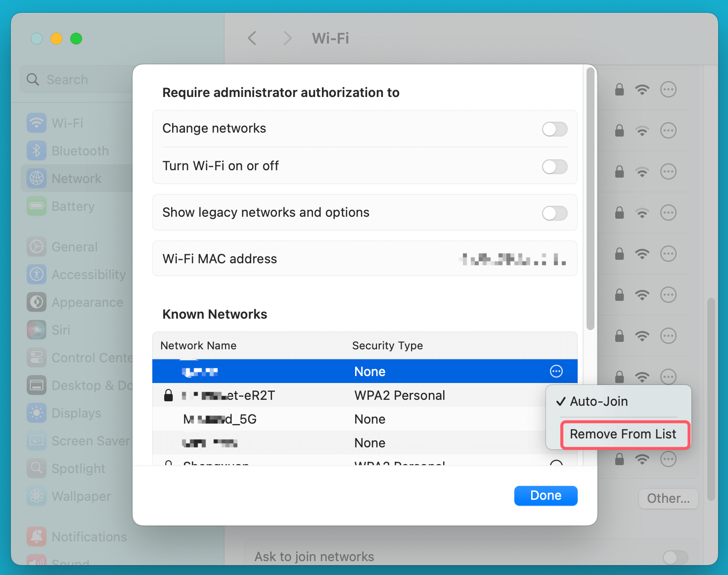The width and height of the screenshot is (728, 575).
Task: Toggle Auto-Join in the context menu
Action: (x=598, y=401)
